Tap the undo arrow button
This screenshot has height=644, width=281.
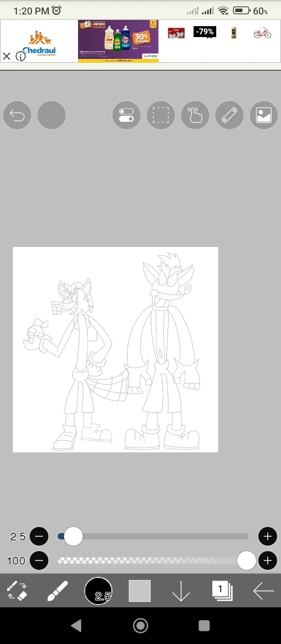click(x=17, y=115)
